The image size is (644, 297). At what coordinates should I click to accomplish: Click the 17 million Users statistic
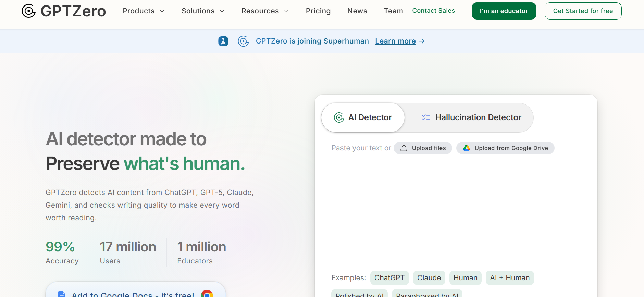128,252
